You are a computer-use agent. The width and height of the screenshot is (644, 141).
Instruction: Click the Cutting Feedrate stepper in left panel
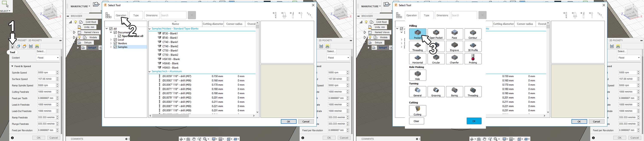(57, 92)
